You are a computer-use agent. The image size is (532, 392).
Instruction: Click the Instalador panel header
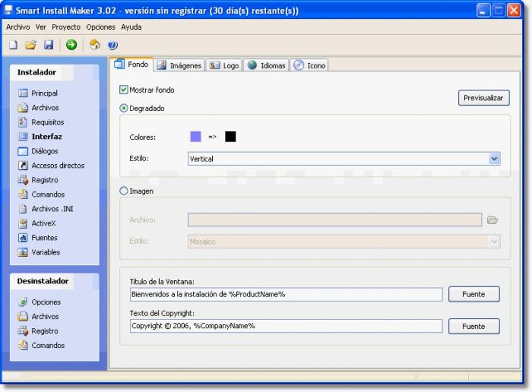(54, 72)
